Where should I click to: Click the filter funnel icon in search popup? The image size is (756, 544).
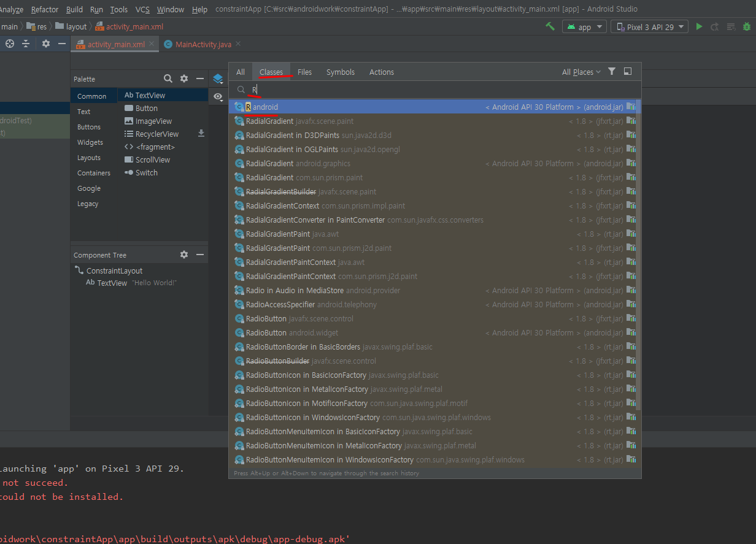click(612, 72)
